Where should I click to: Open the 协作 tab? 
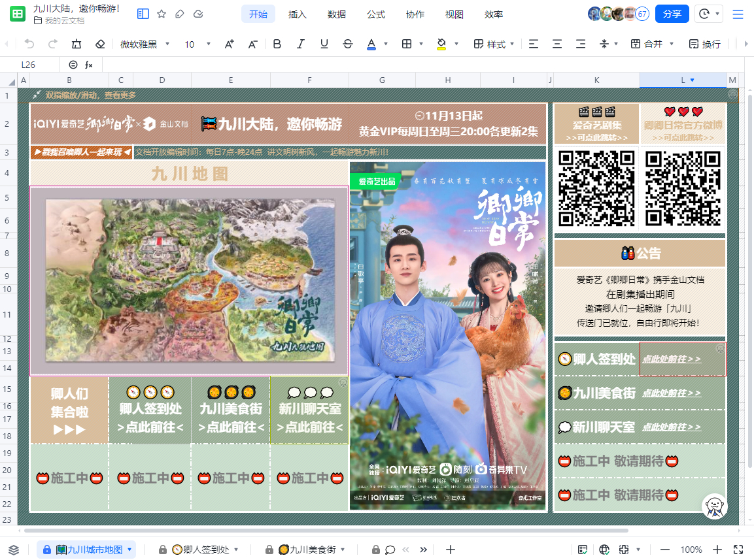pos(415,14)
